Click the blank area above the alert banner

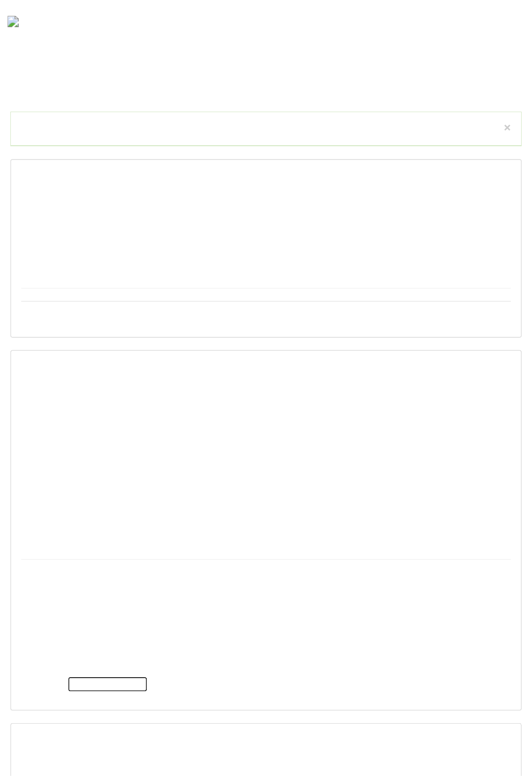click(x=266, y=74)
